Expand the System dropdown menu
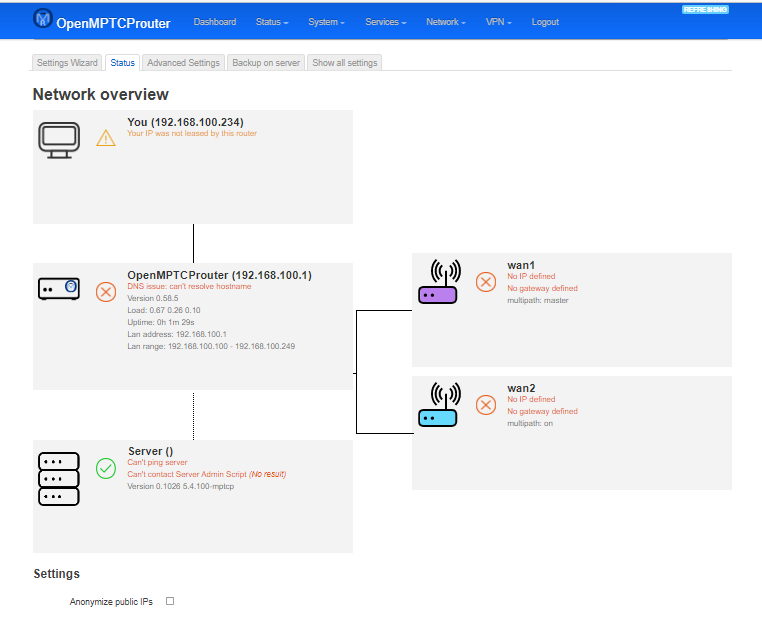762x633 pixels. coord(327,22)
